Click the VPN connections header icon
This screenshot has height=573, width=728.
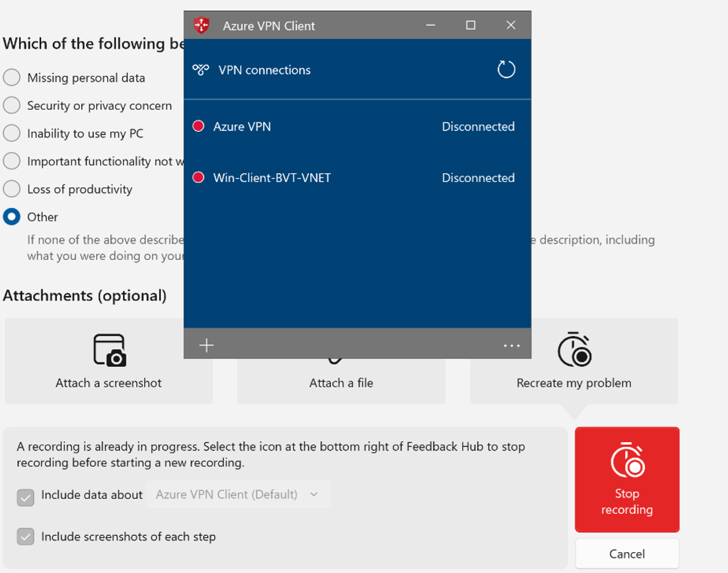[x=200, y=70]
